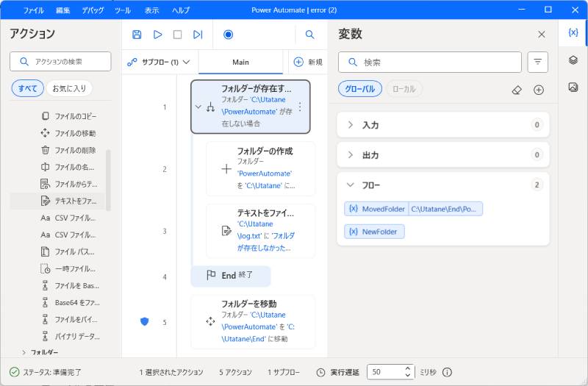Save the flow with the Save icon

[x=137, y=35]
